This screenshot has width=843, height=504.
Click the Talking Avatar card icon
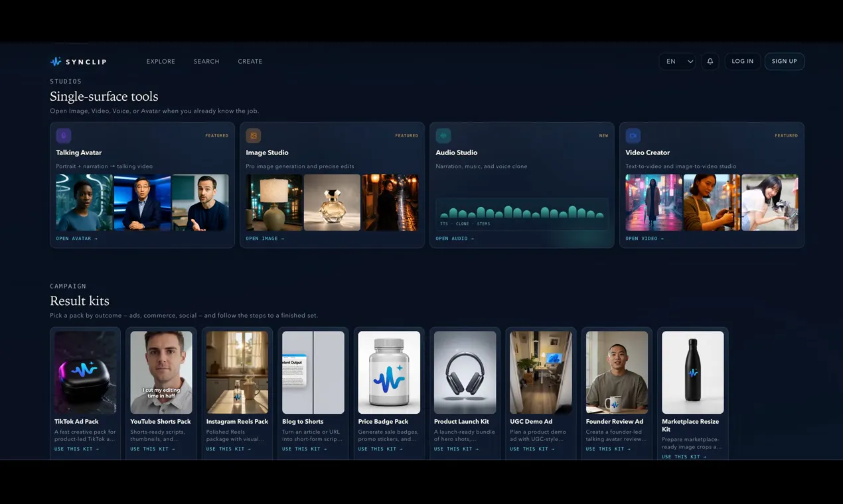64,135
